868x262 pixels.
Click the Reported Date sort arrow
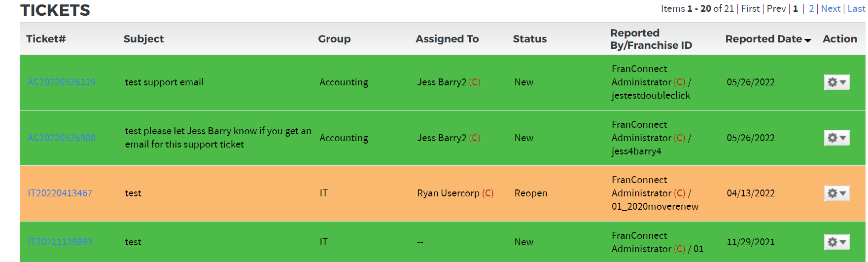[807, 40]
